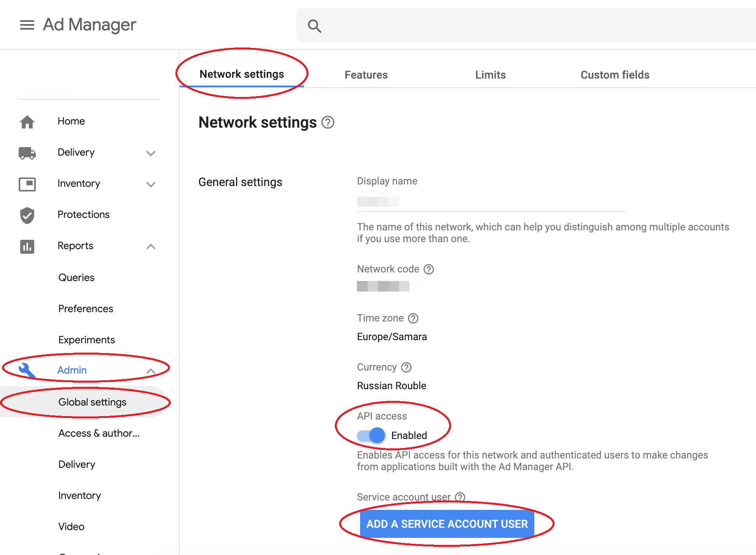Click the Home house icon
This screenshot has width=756, height=555.
(x=27, y=122)
